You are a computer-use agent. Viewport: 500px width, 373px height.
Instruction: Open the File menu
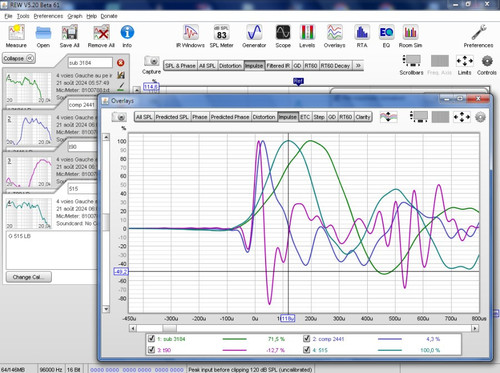(8, 16)
